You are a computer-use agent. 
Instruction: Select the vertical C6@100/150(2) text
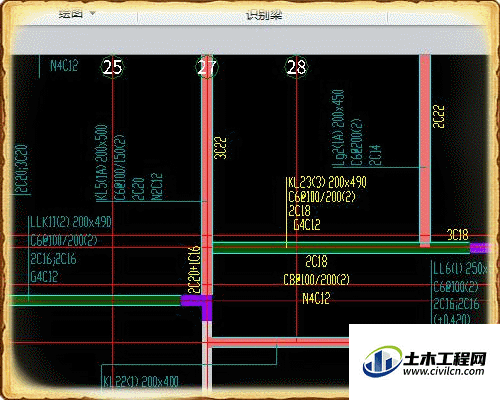pyautogui.click(x=120, y=167)
